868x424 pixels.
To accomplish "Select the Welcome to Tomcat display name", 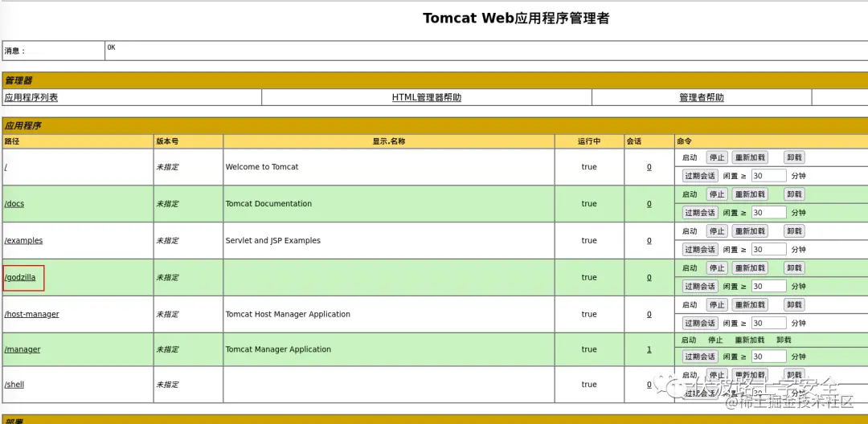I will coord(262,166).
